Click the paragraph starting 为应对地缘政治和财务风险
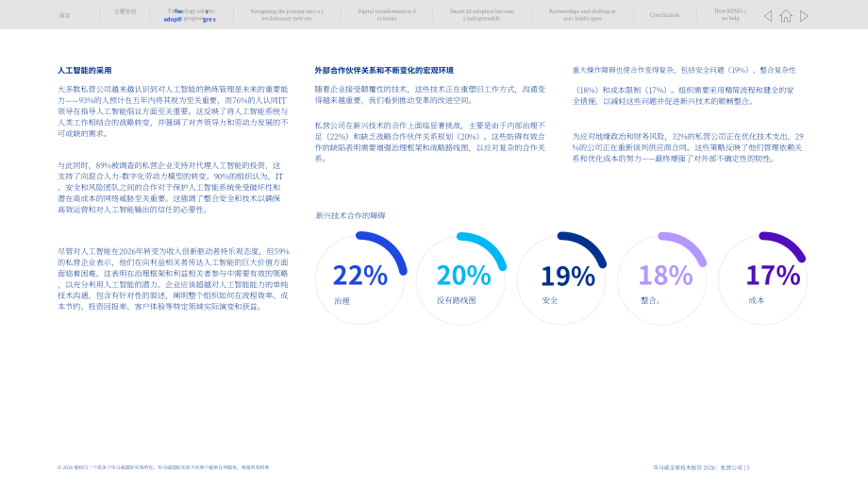Image resolution: width=868 pixels, height=489 pixels. point(688,147)
